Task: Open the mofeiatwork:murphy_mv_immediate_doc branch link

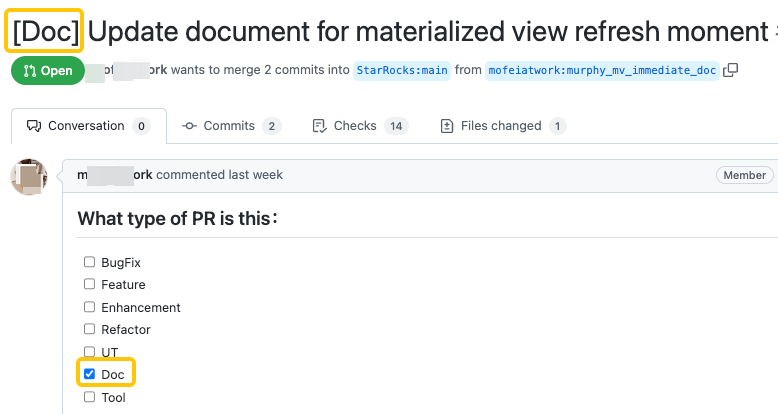Action: pyautogui.click(x=601, y=71)
